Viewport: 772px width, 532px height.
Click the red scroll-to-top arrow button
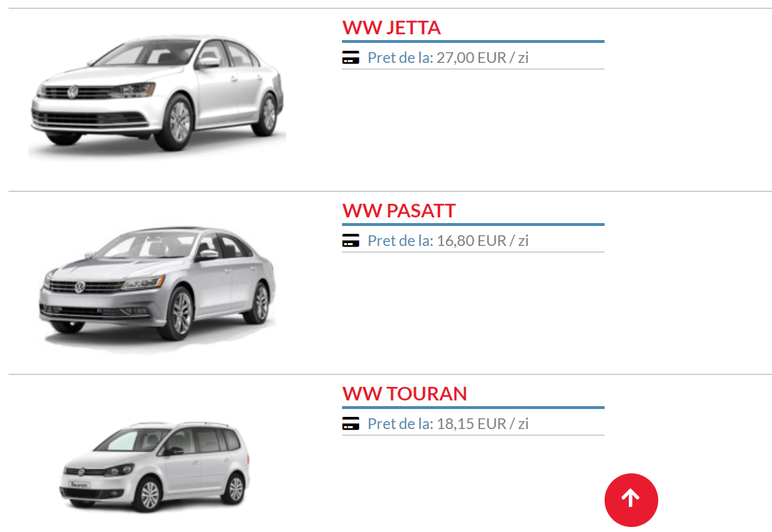click(631, 500)
